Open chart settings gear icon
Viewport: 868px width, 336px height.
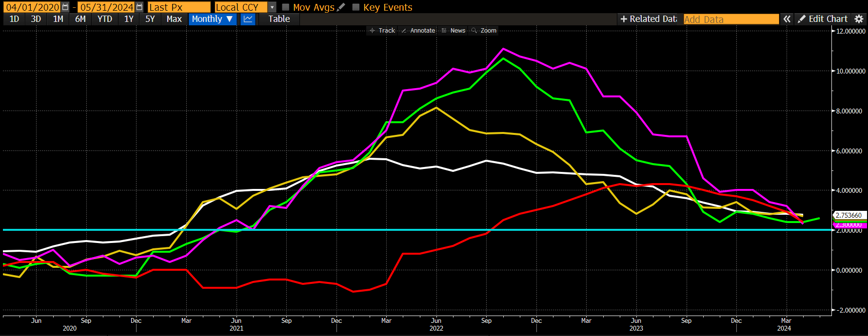click(x=859, y=19)
